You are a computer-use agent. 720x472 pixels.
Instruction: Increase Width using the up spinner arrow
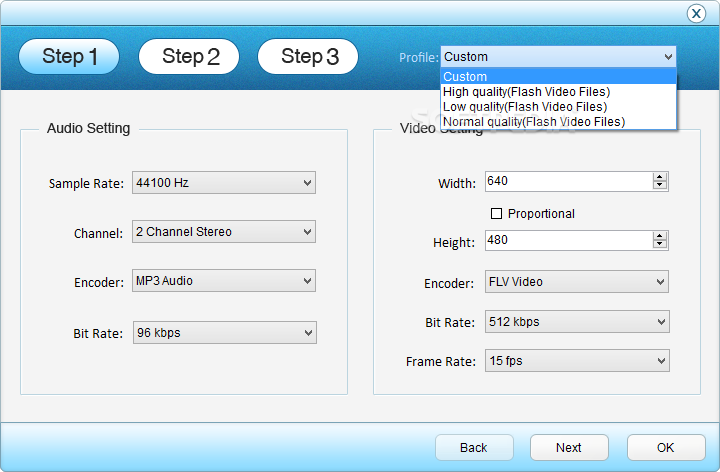(x=659, y=177)
